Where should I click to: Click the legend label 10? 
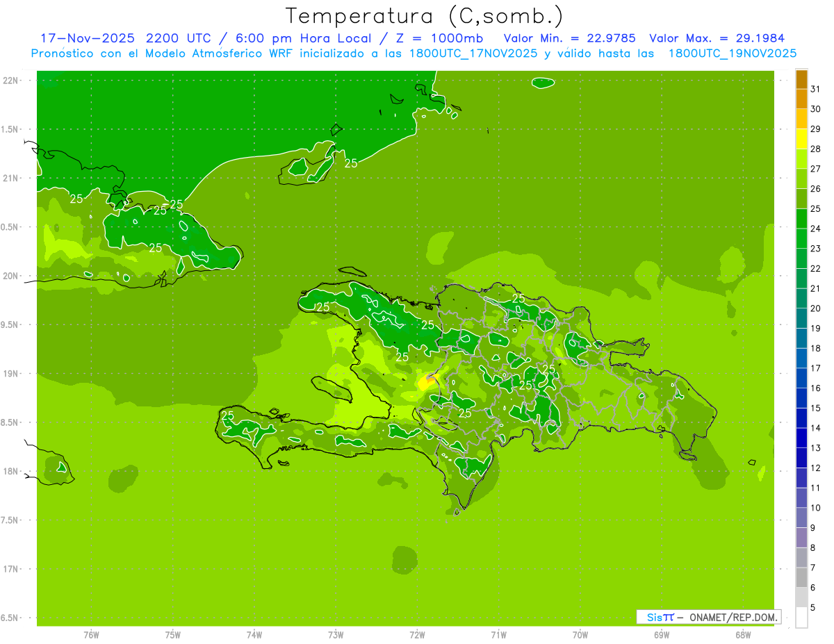tap(815, 508)
